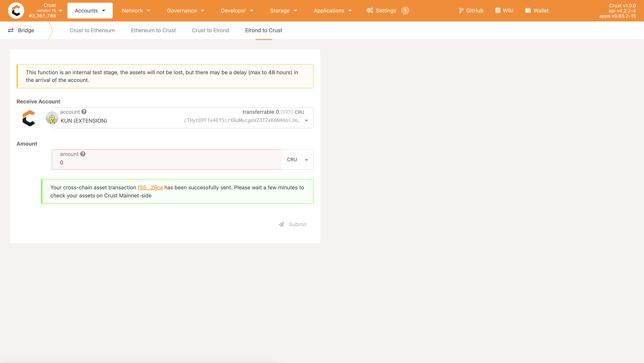
Task: Click the Crust logo beside Receive Account
Action: [29, 118]
